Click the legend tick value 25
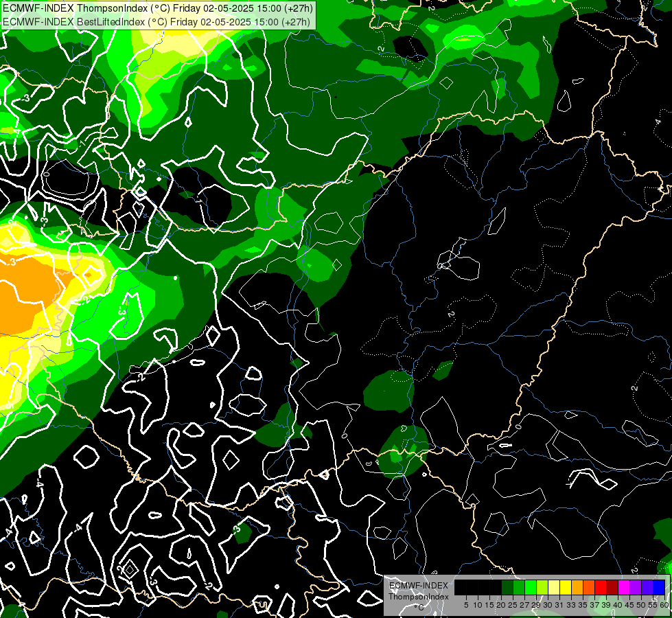 (513, 605)
